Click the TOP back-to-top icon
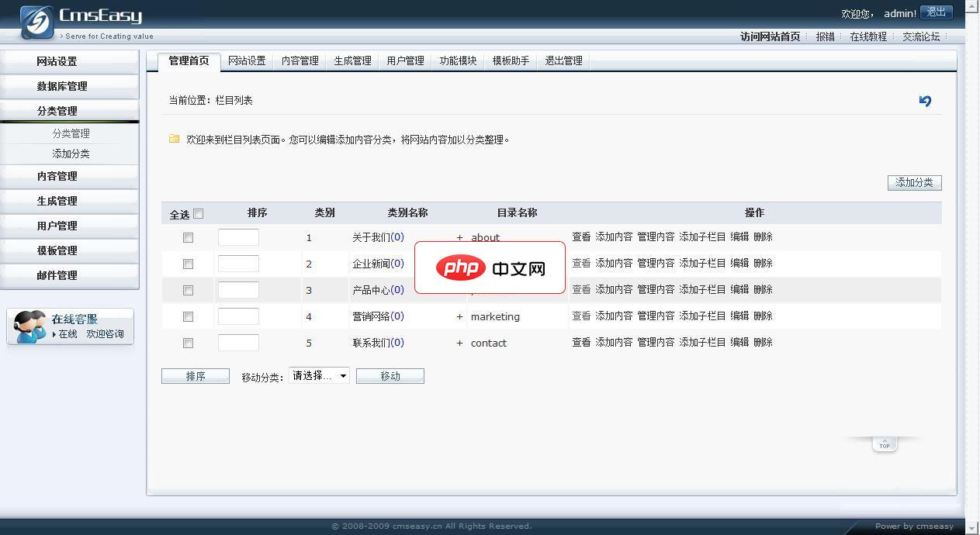The width and height of the screenshot is (980, 535). click(x=885, y=444)
